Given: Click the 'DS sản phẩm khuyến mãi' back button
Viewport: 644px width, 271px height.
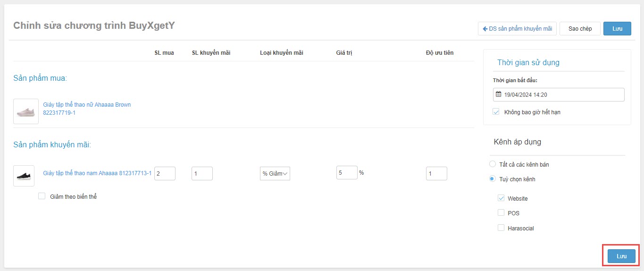Looking at the screenshot, I should pyautogui.click(x=517, y=28).
